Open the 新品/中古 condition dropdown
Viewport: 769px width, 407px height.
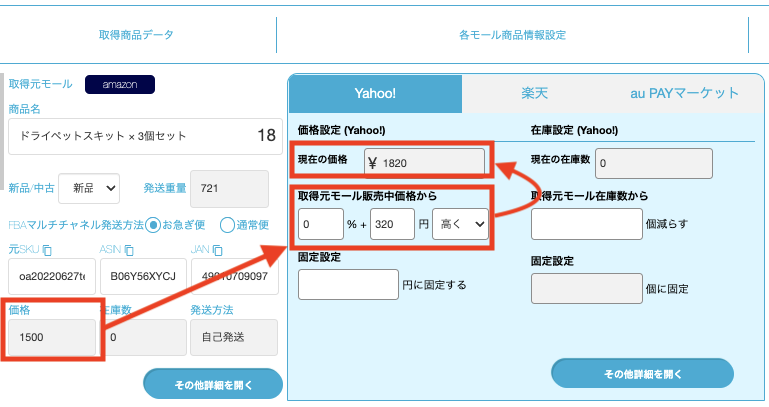click(89, 187)
